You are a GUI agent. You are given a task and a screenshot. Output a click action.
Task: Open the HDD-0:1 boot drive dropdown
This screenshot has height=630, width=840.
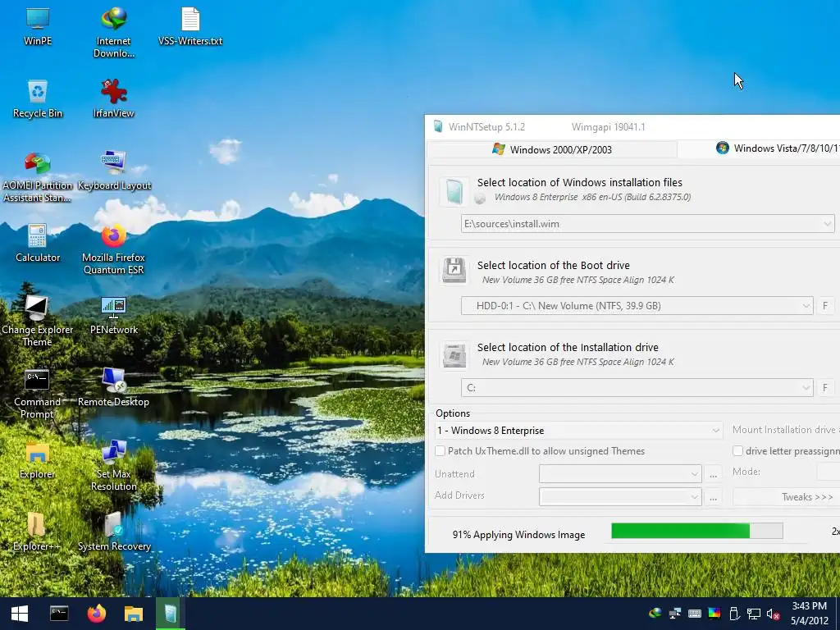pos(806,306)
